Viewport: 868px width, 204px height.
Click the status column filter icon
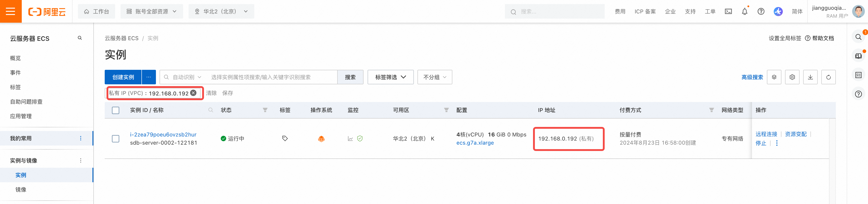click(265, 110)
